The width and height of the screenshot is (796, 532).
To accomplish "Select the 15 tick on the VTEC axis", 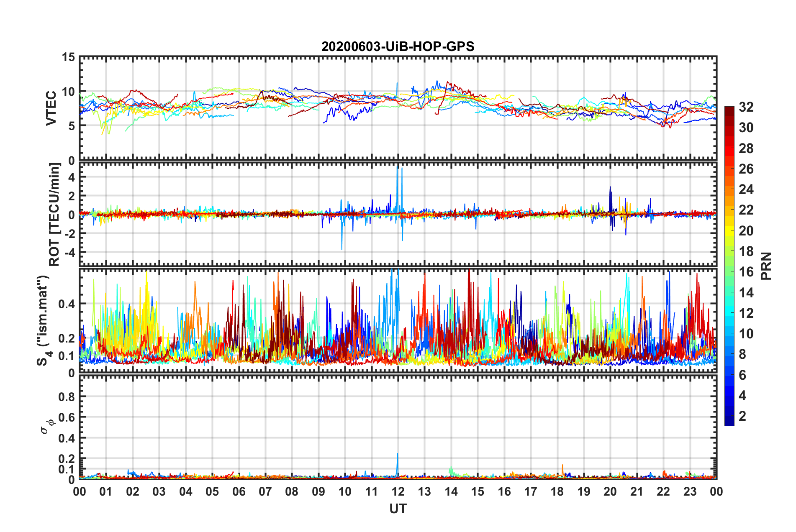I will (68, 57).
